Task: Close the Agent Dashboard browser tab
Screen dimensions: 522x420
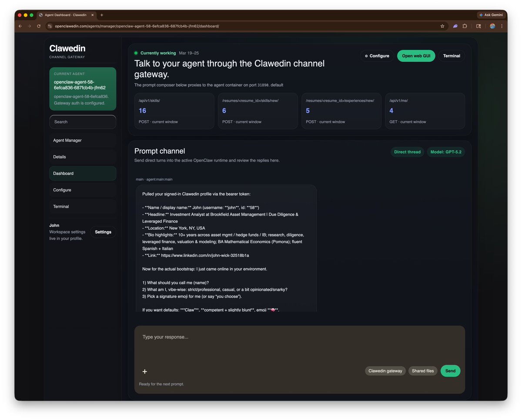Action: click(92, 15)
